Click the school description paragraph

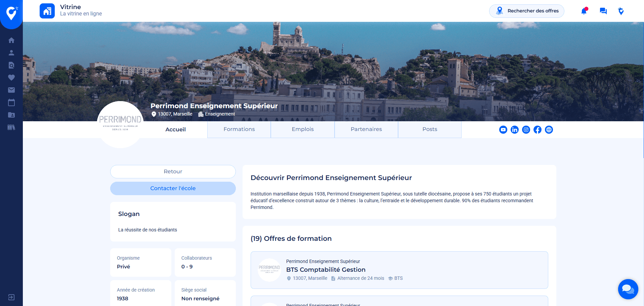point(392,201)
